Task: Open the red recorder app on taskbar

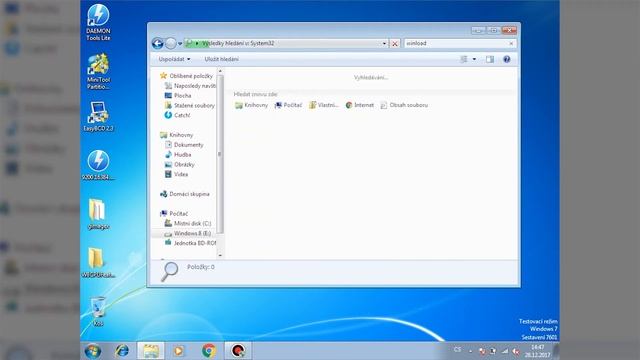Action: point(238,351)
